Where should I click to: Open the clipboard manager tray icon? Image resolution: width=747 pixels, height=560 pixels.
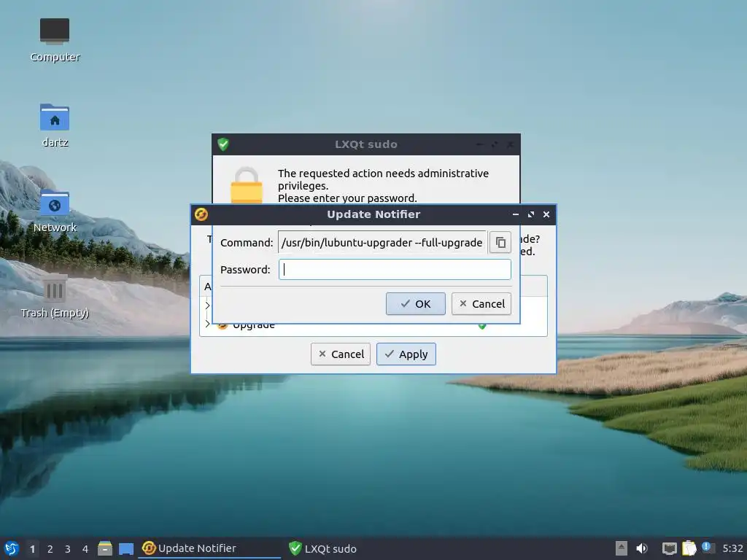coord(689,548)
